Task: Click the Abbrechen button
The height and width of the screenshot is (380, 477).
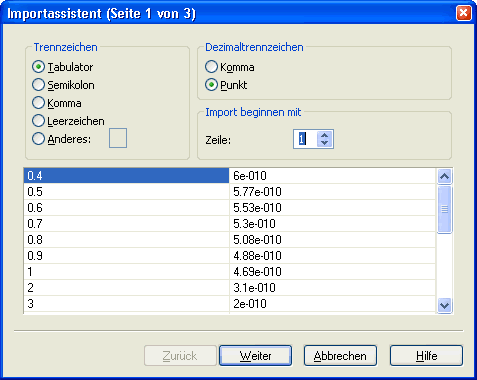Action: click(x=340, y=356)
